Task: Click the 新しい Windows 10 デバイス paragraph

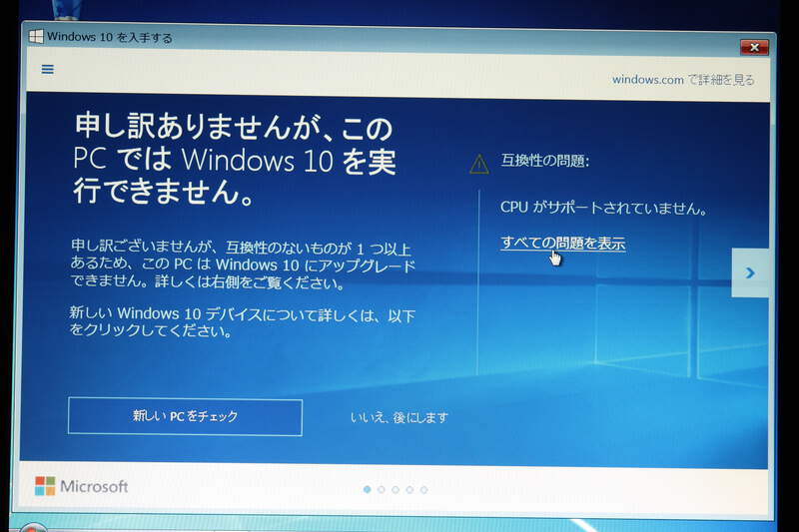Action: [x=242, y=322]
